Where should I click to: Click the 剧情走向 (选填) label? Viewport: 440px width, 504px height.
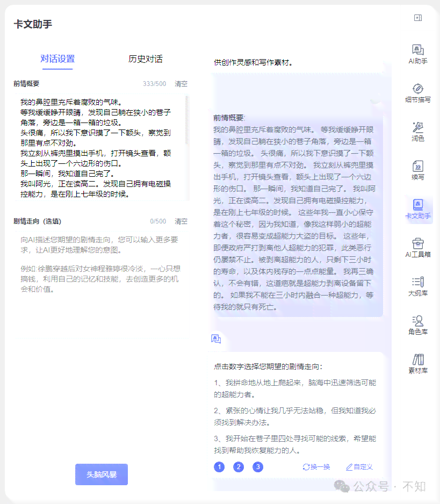click(37, 221)
